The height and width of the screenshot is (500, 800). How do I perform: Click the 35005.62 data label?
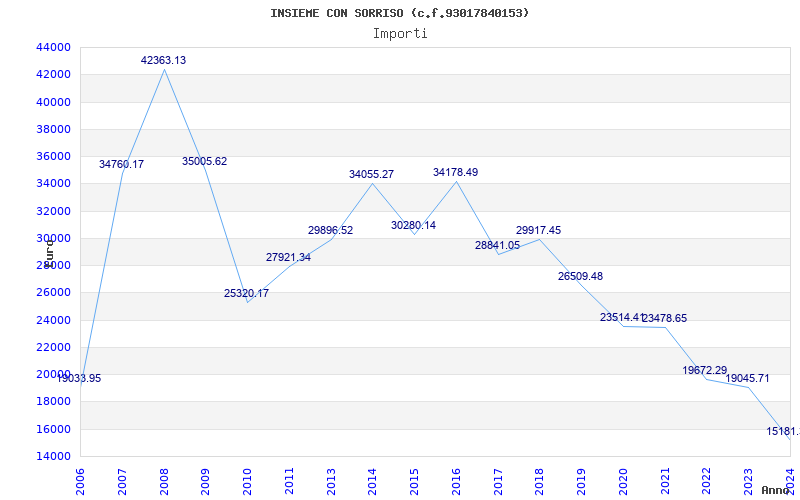pos(205,161)
